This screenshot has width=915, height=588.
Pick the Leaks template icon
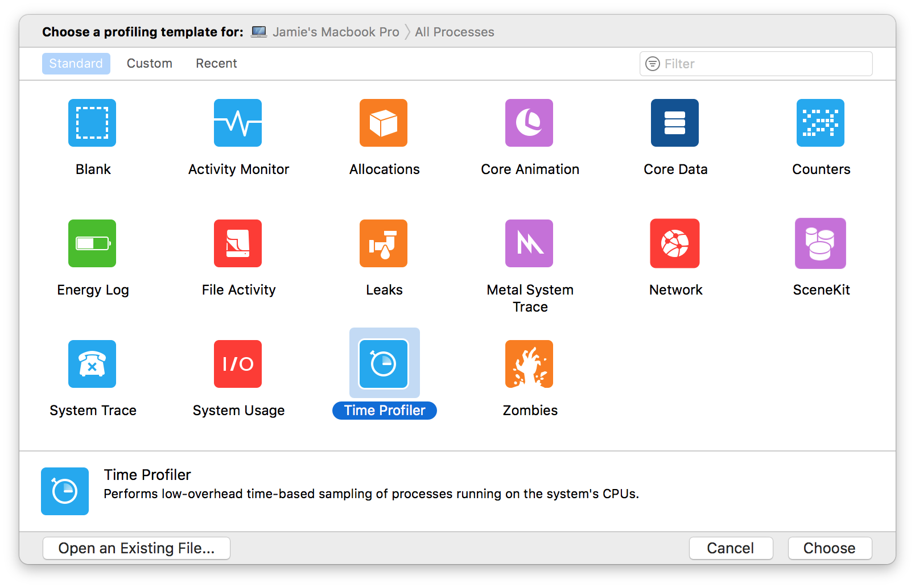coord(384,243)
